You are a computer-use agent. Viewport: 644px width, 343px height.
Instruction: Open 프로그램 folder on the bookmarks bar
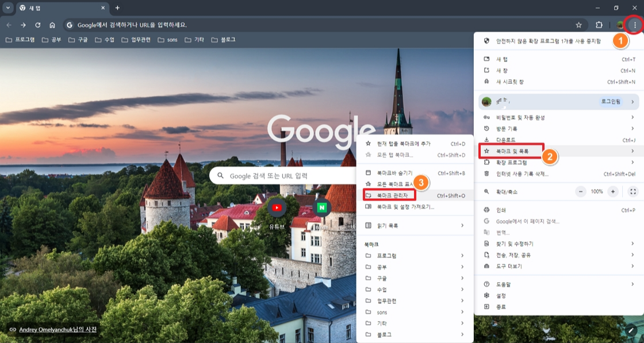(20, 40)
